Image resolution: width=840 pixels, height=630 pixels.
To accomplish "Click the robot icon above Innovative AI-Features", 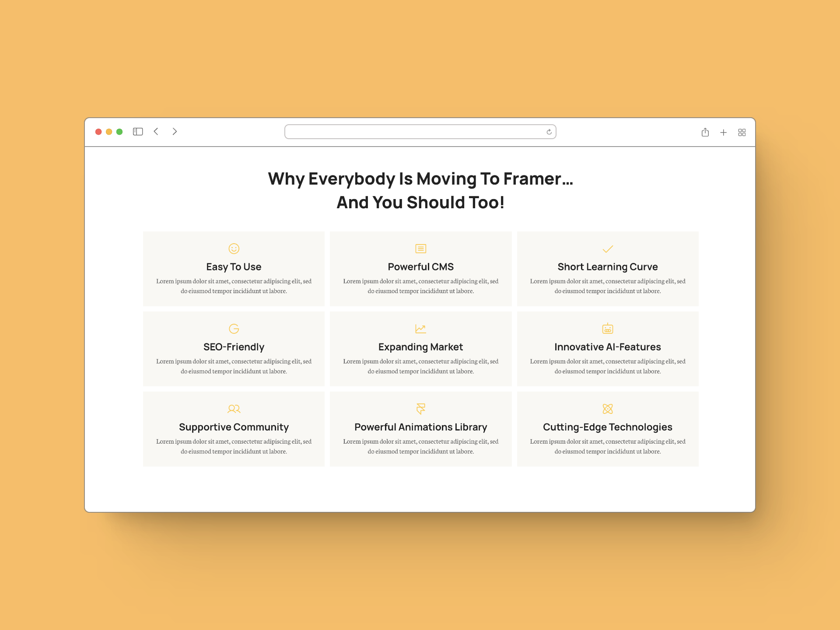I will pyautogui.click(x=608, y=329).
